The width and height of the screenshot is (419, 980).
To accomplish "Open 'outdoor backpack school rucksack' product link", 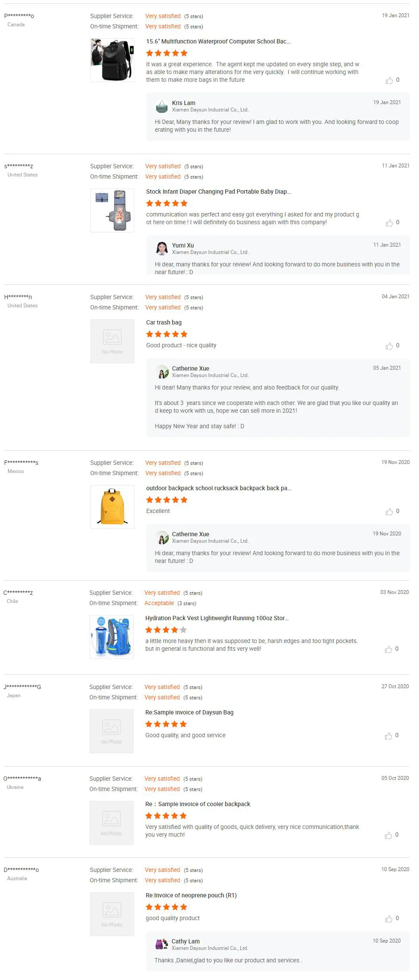I will (x=218, y=488).
